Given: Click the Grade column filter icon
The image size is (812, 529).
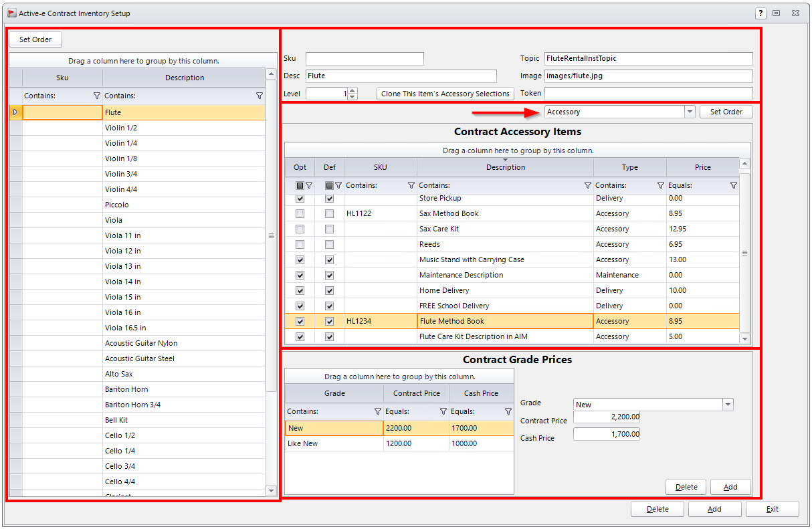Looking at the screenshot, I should [378, 412].
